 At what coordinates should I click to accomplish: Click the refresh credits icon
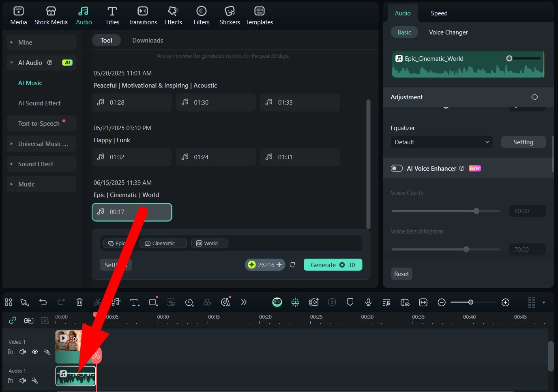tap(292, 265)
